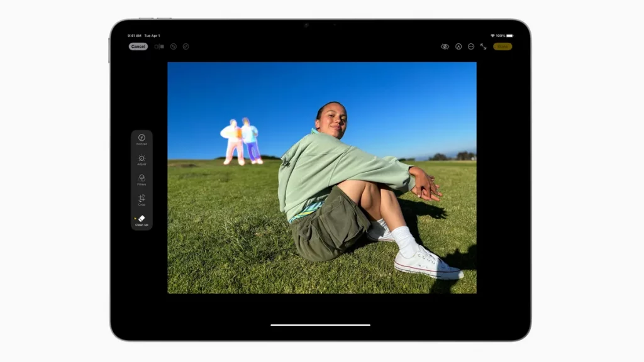644x362 pixels.
Task: Toggle full-screen view with the expand arrows
Action: (484, 47)
